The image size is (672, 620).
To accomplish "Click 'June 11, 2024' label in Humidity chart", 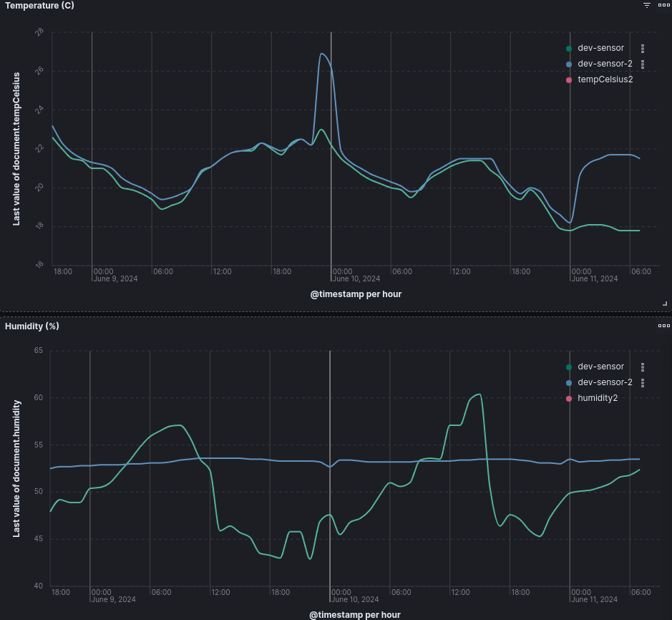I will [x=595, y=599].
